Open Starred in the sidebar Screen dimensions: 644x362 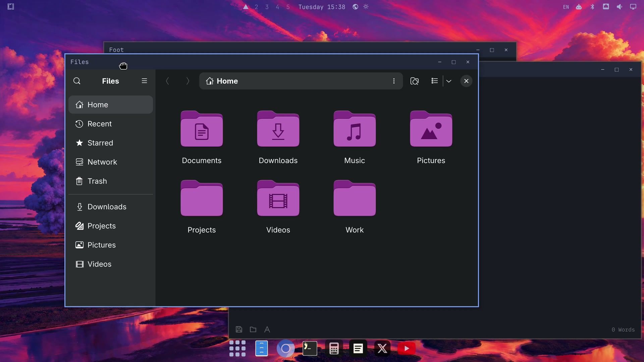point(111,143)
